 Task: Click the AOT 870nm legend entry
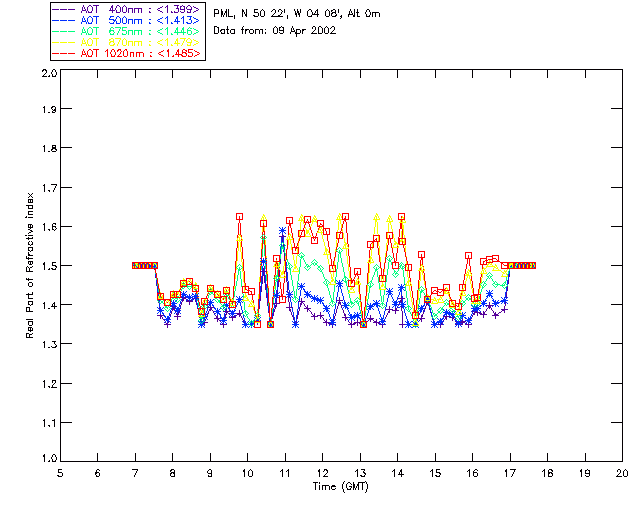point(127,42)
